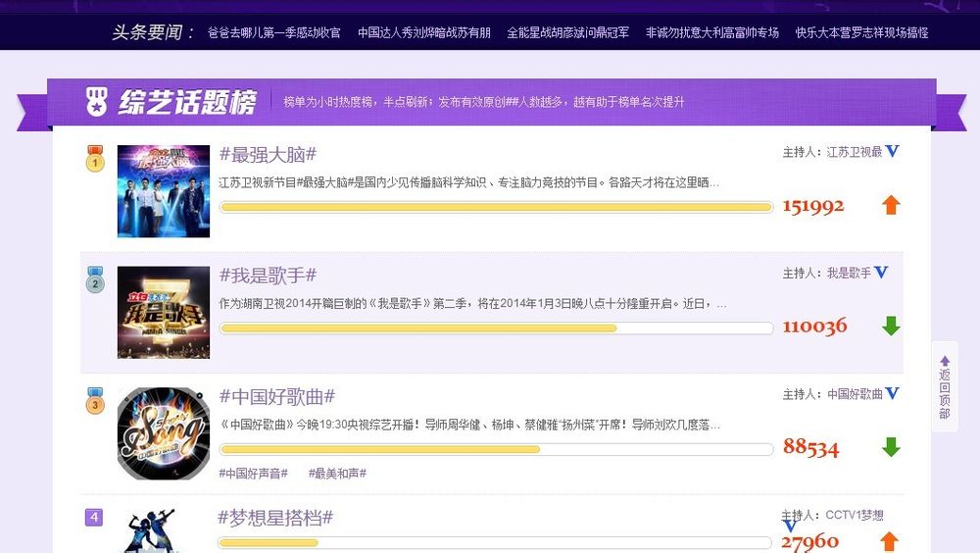Click verified V badge next to 江苏卫视最
980x553 pixels.
point(893,151)
